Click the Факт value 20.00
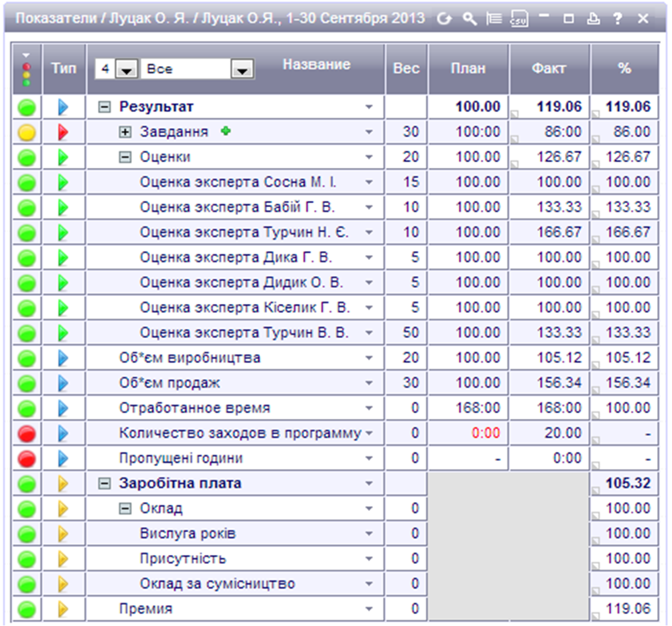Screen dimensions: 672x626 (x=563, y=433)
